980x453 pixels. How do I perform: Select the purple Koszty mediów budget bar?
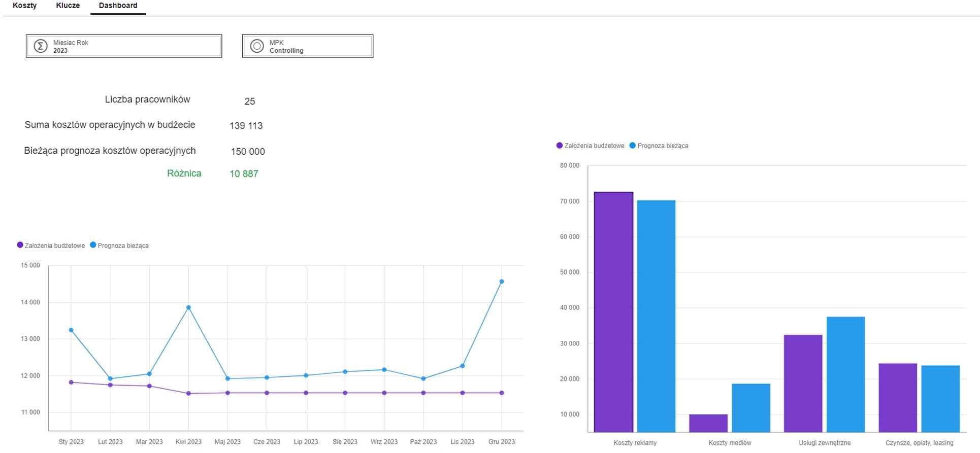click(708, 423)
